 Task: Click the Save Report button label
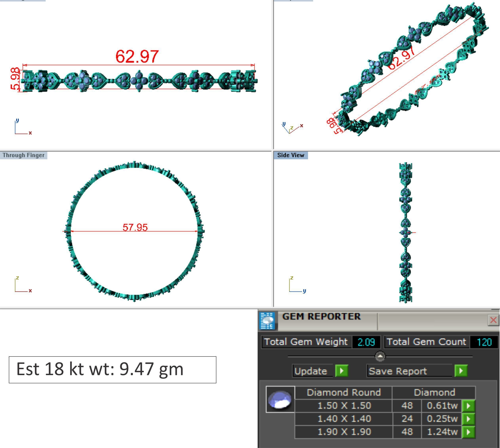pos(398,371)
